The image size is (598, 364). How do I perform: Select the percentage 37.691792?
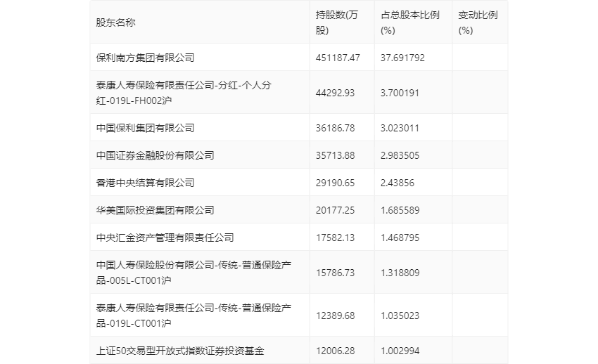point(402,58)
